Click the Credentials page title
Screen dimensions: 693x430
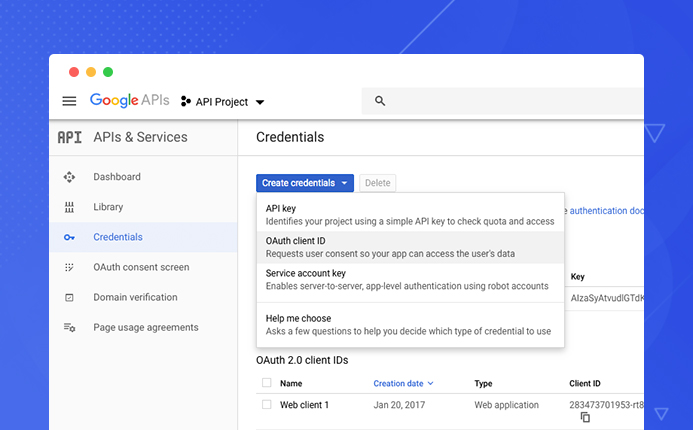[290, 137]
